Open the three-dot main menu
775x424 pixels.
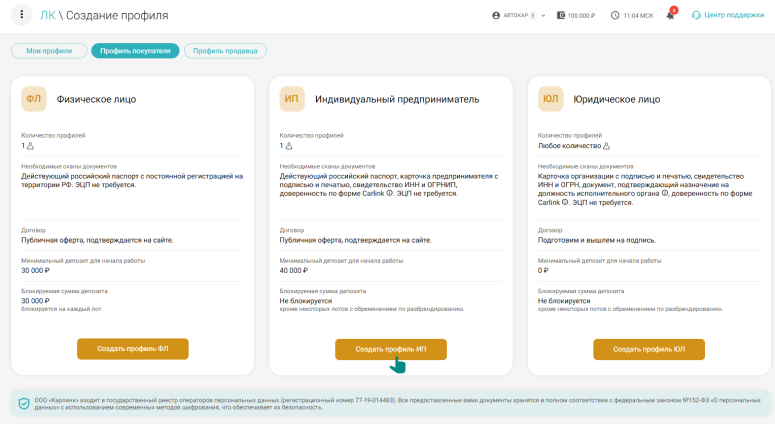click(x=22, y=16)
